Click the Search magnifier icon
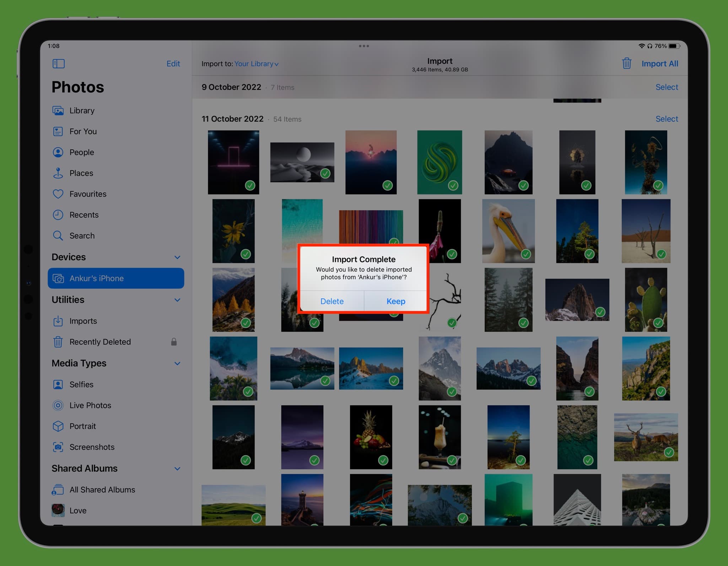The image size is (728, 566). (58, 236)
